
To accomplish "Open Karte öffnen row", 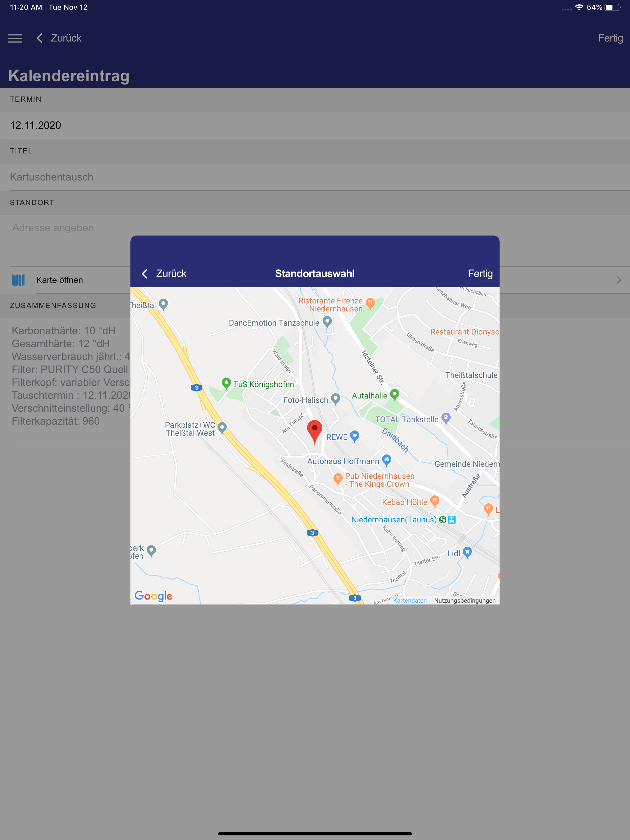I will click(315, 280).
